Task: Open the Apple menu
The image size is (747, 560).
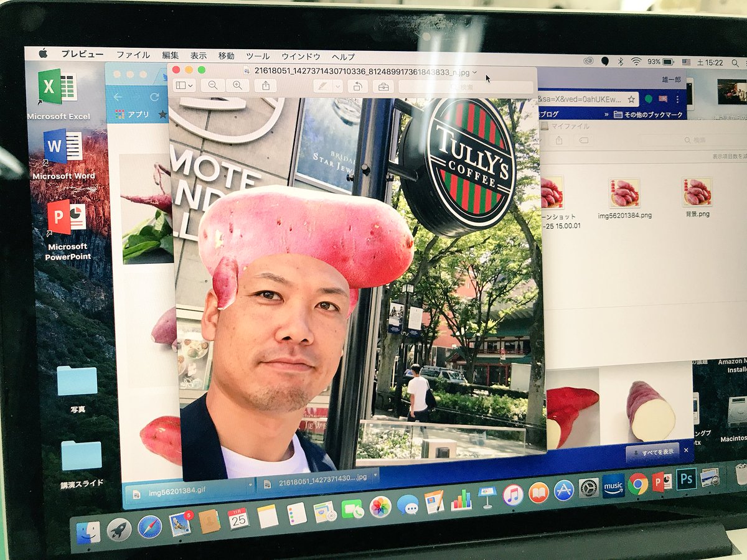Action: (x=43, y=54)
